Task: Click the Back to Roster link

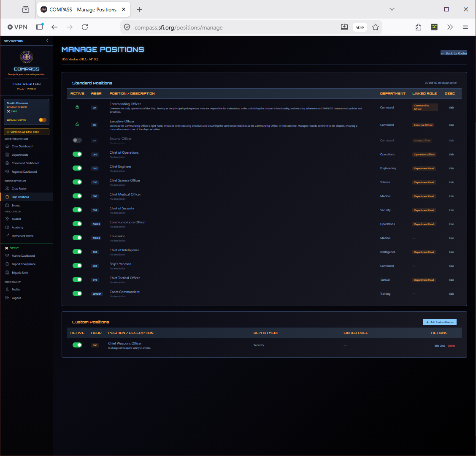Action: click(x=454, y=53)
